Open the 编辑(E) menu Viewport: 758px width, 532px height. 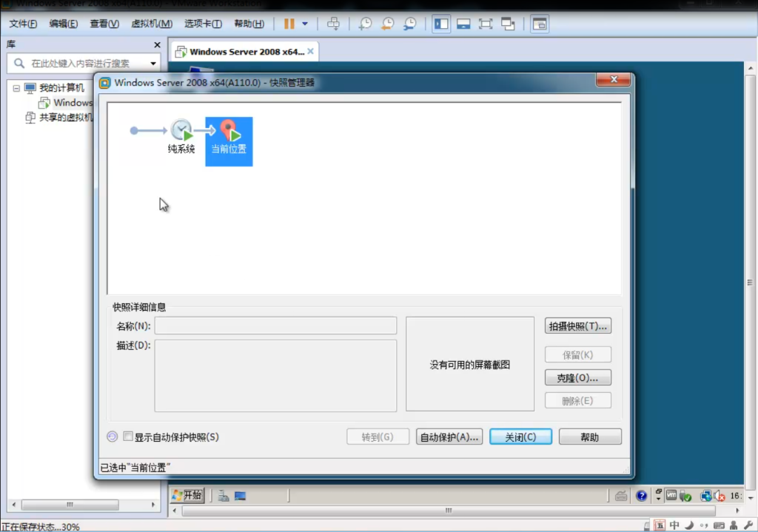(64, 24)
